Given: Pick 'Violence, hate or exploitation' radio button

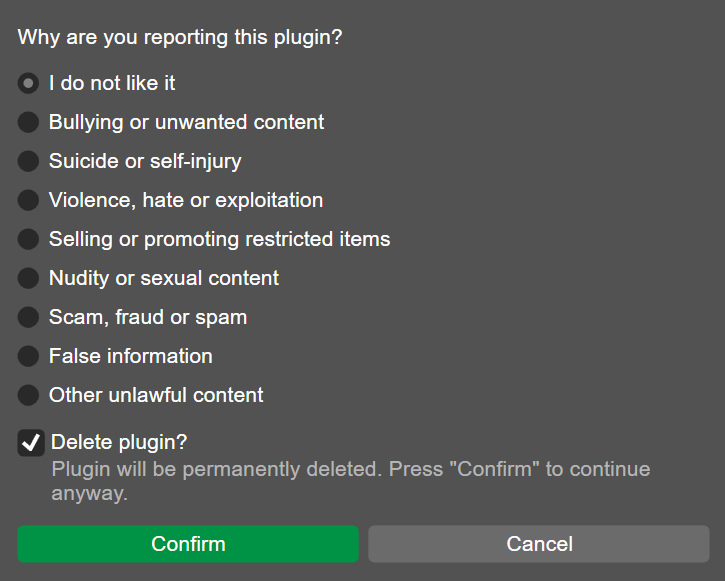Looking at the screenshot, I should tap(29, 200).
